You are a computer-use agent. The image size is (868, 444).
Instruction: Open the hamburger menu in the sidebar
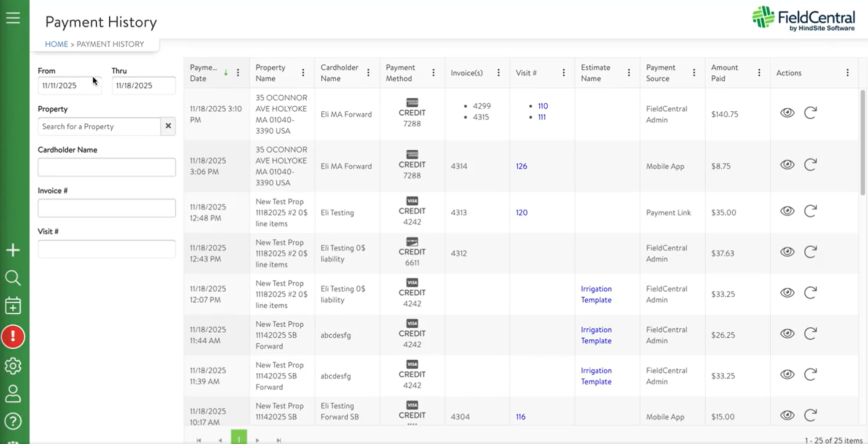(x=13, y=18)
